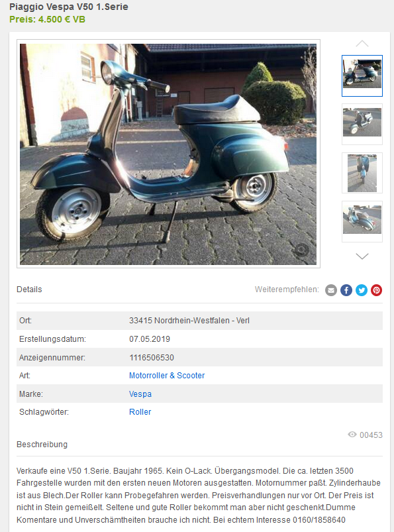
Task: Select the first Vespa thumbnail
Action: point(362,76)
